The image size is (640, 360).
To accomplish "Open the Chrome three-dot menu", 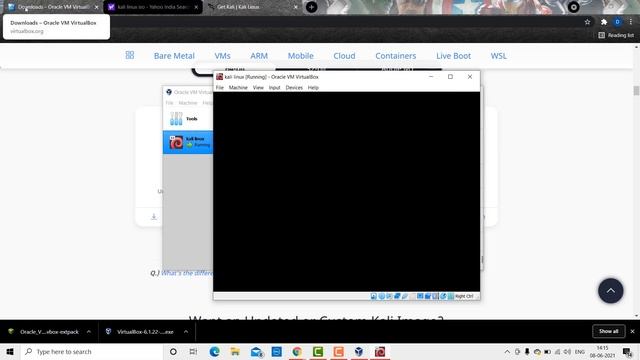I will point(631,22).
